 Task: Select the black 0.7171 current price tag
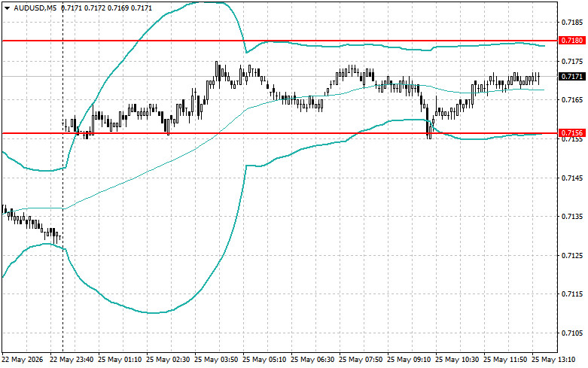click(x=571, y=77)
